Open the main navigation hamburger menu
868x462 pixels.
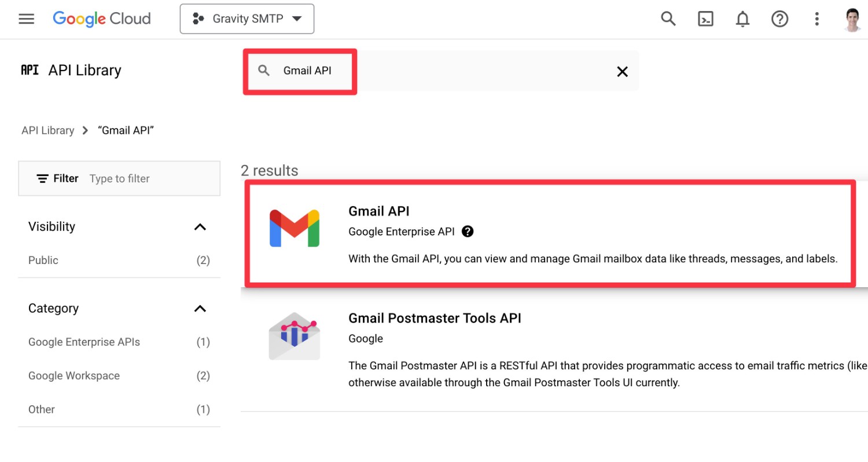(x=27, y=19)
